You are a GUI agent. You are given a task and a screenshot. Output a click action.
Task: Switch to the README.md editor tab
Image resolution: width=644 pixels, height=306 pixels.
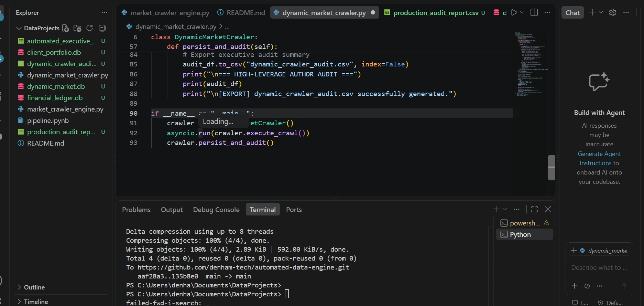click(x=241, y=13)
